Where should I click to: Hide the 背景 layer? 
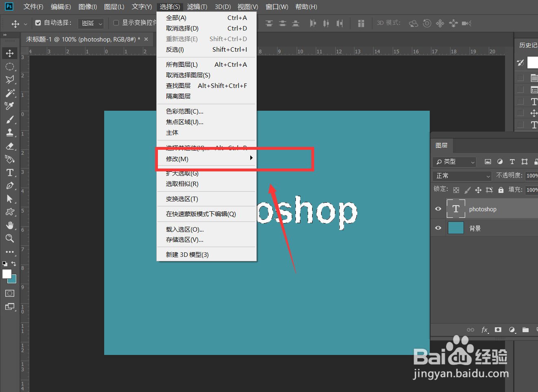[438, 228]
